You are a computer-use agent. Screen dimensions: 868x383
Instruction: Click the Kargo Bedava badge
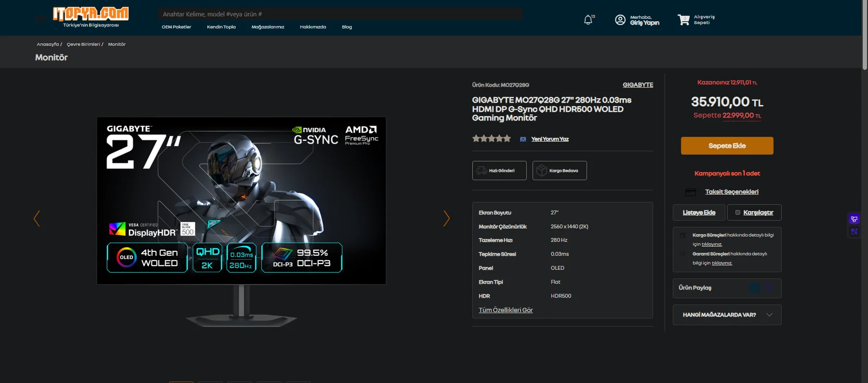pyautogui.click(x=560, y=171)
